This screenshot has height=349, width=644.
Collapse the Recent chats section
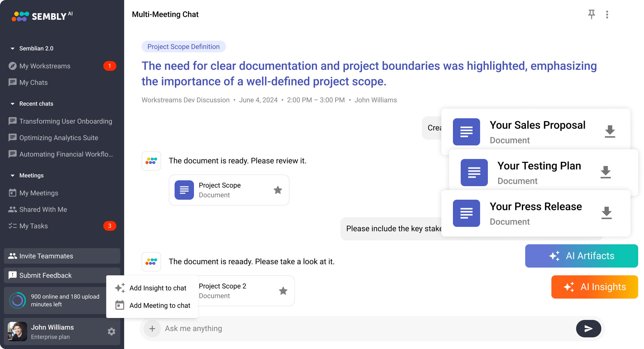[x=12, y=104]
